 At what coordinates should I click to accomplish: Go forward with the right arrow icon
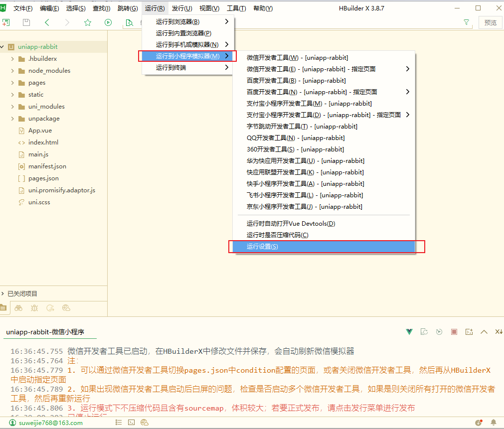67,22
